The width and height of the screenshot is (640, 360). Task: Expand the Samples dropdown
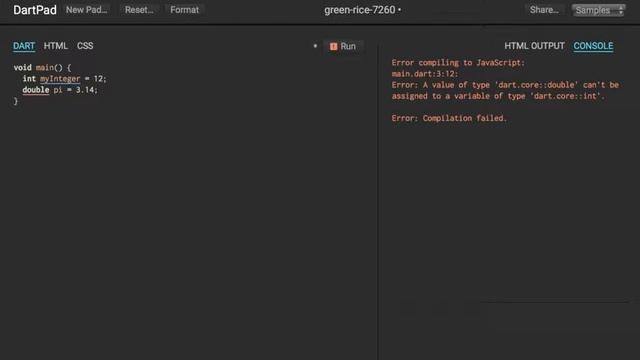pyautogui.click(x=598, y=10)
